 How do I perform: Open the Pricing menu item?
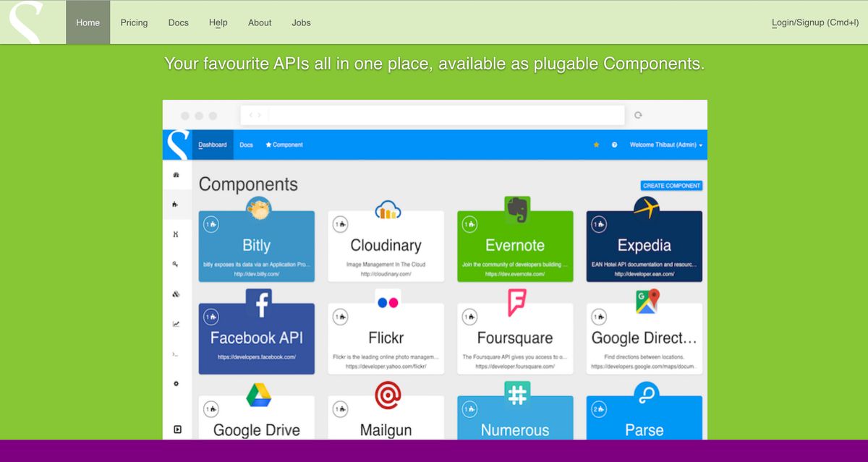pyautogui.click(x=134, y=22)
